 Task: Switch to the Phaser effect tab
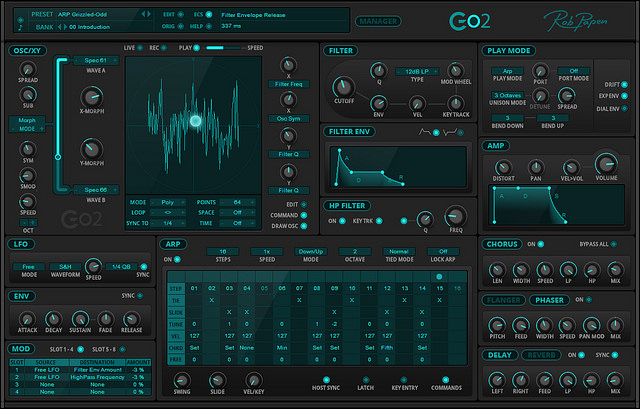[549, 300]
